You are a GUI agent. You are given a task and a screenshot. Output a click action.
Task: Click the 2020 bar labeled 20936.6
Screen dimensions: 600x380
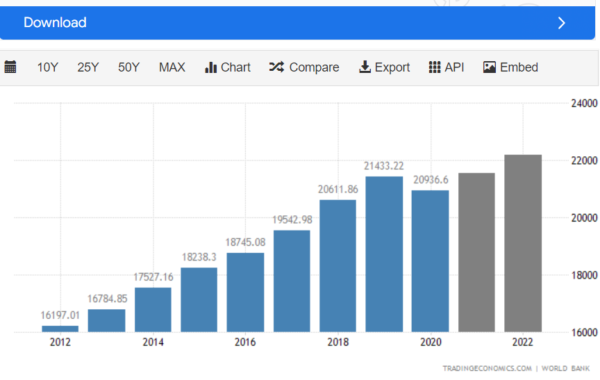[x=430, y=261]
